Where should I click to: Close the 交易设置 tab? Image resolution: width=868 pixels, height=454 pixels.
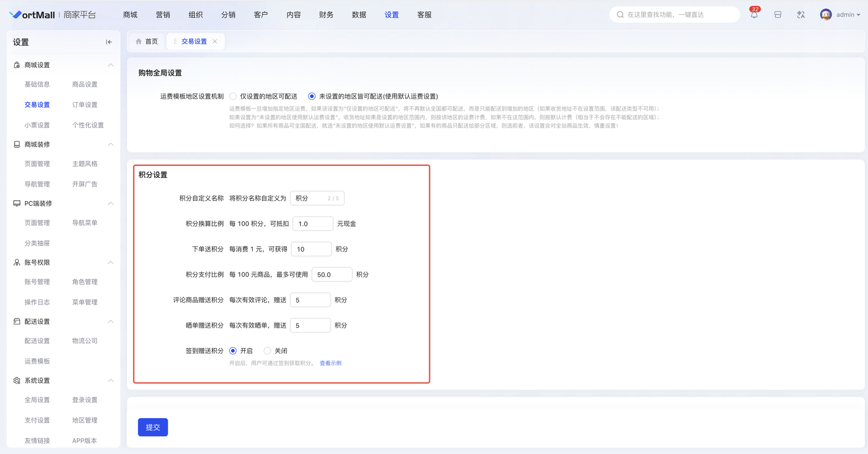(215, 41)
